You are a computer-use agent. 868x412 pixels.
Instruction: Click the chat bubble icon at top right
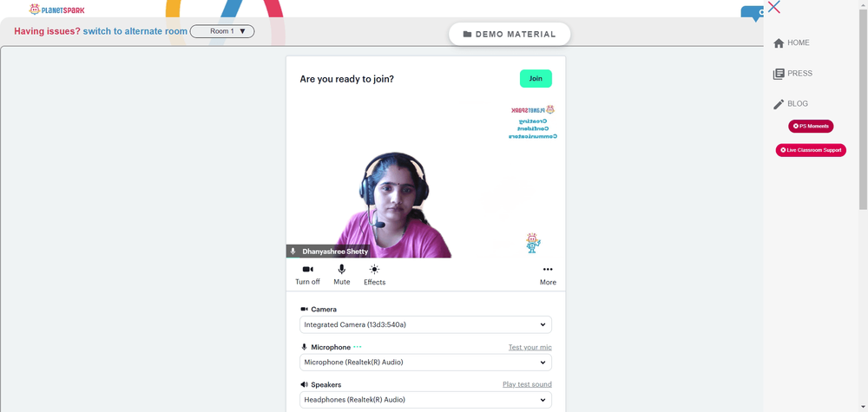pos(753,13)
